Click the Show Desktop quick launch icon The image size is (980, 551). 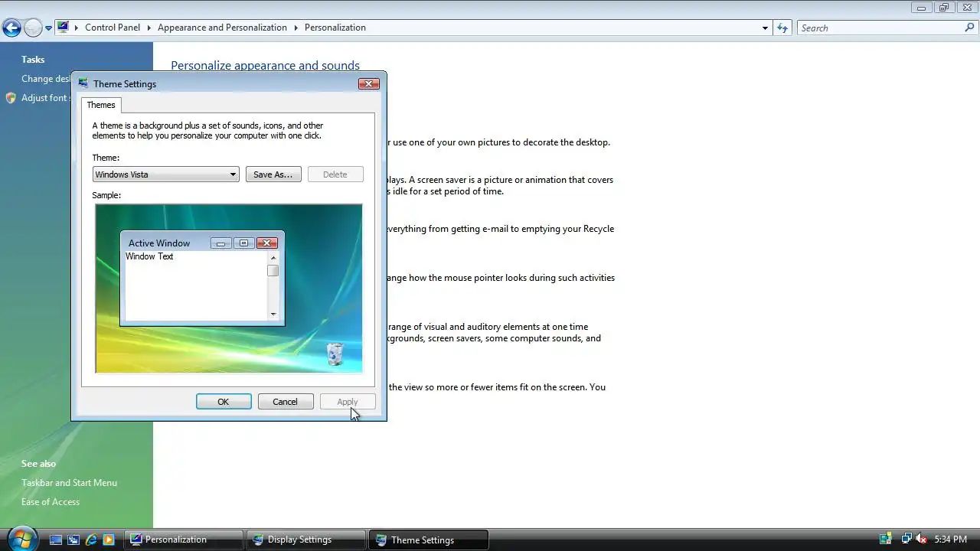click(x=56, y=540)
